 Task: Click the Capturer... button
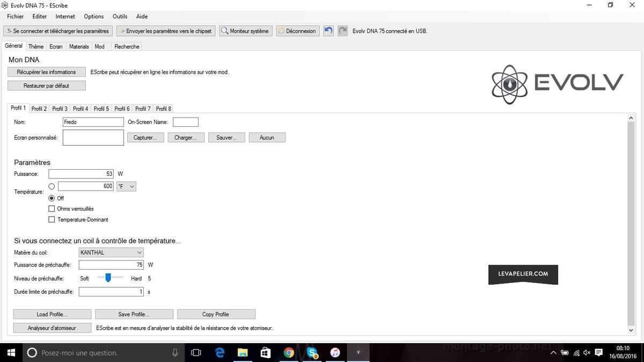(145, 137)
